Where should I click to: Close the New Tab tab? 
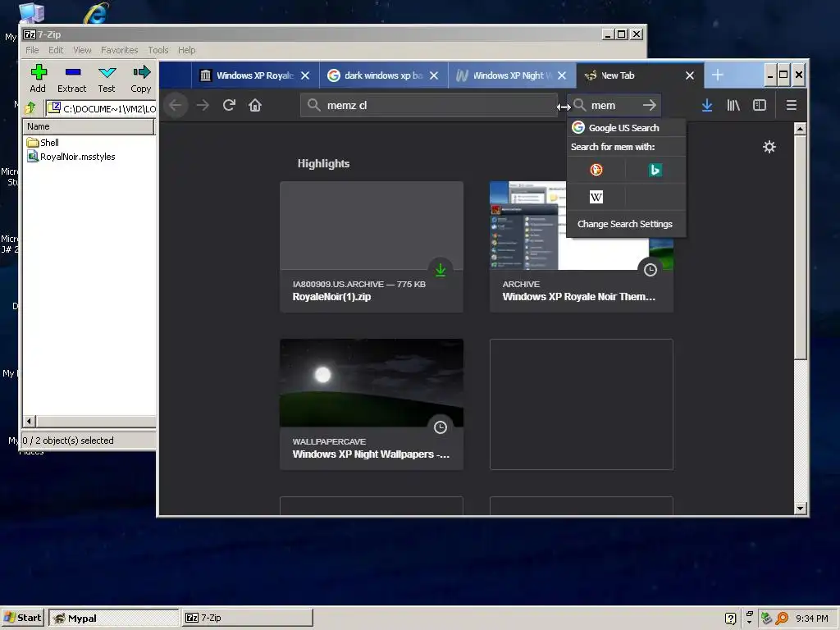point(690,75)
